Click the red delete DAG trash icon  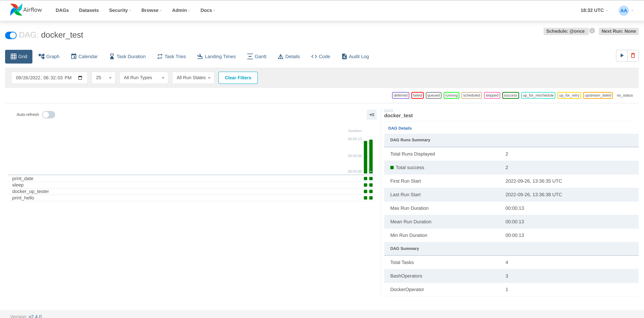pyautogui.click(x=633, y=56)
